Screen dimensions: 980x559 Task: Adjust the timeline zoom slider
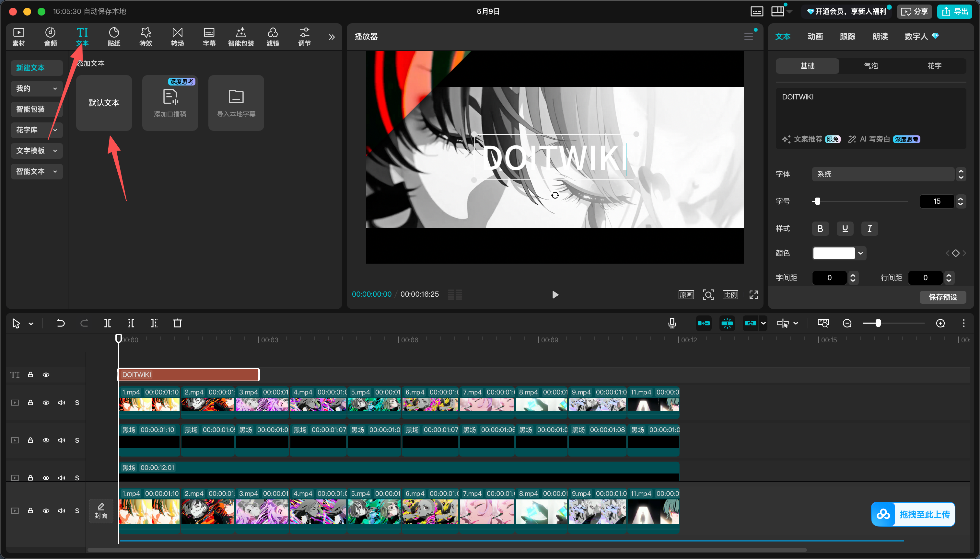pos(893,323)
